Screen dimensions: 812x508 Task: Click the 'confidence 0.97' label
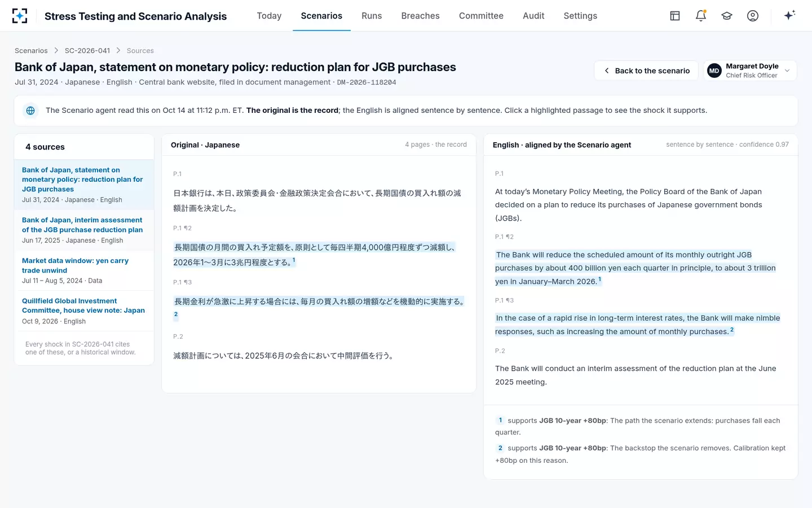(x=764, y=144)
